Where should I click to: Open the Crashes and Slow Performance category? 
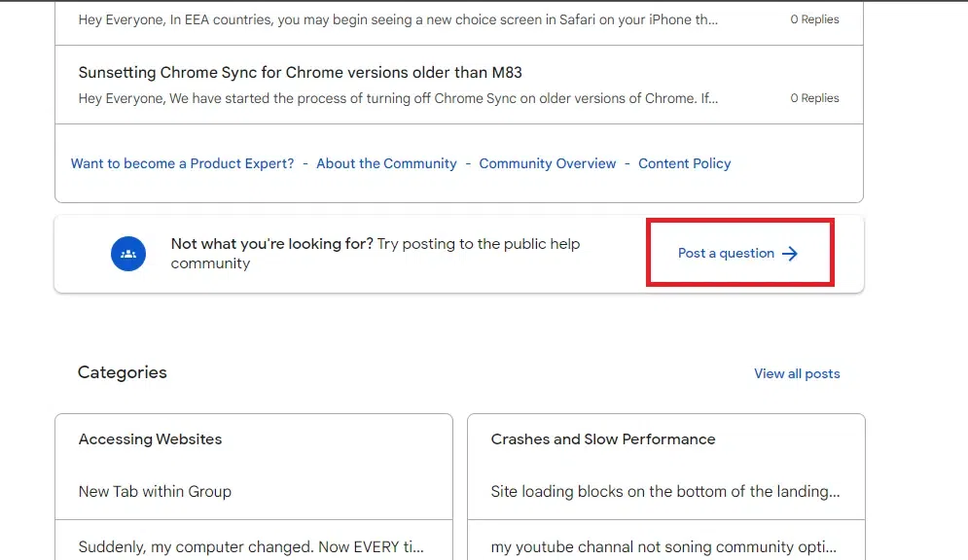click(603, 439)
